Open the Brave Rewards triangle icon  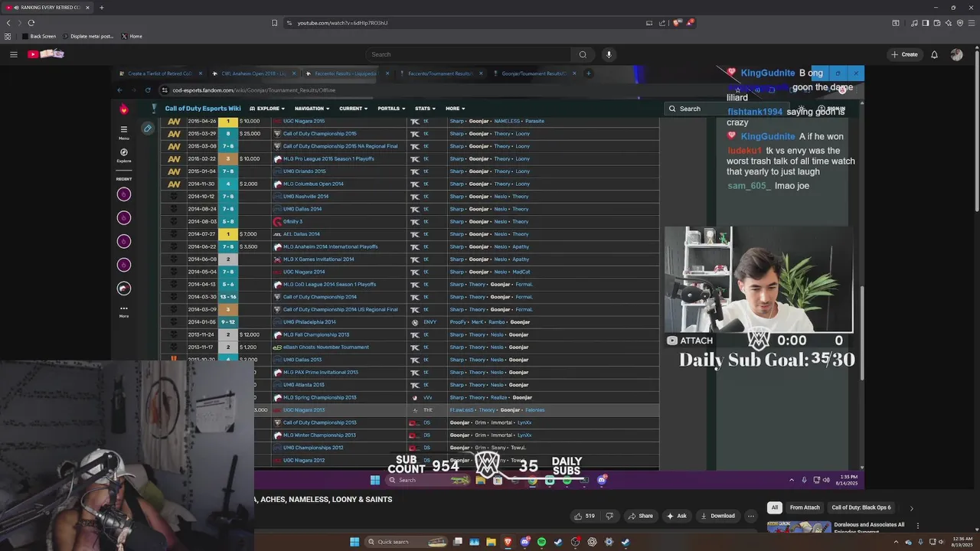tap(690, 23)
